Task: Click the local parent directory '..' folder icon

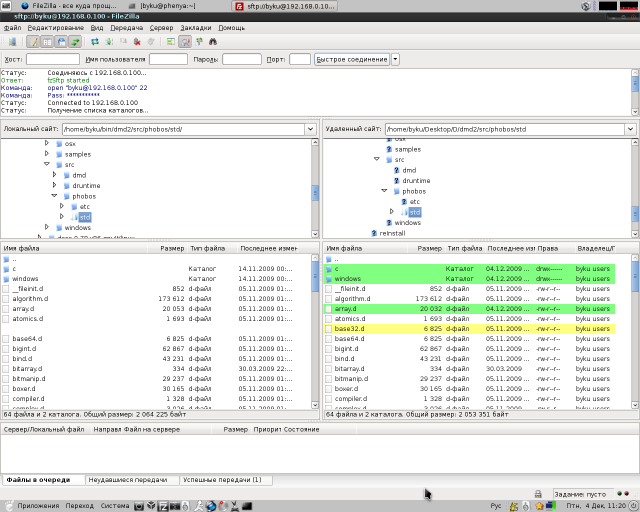Action: coord(6,259)
